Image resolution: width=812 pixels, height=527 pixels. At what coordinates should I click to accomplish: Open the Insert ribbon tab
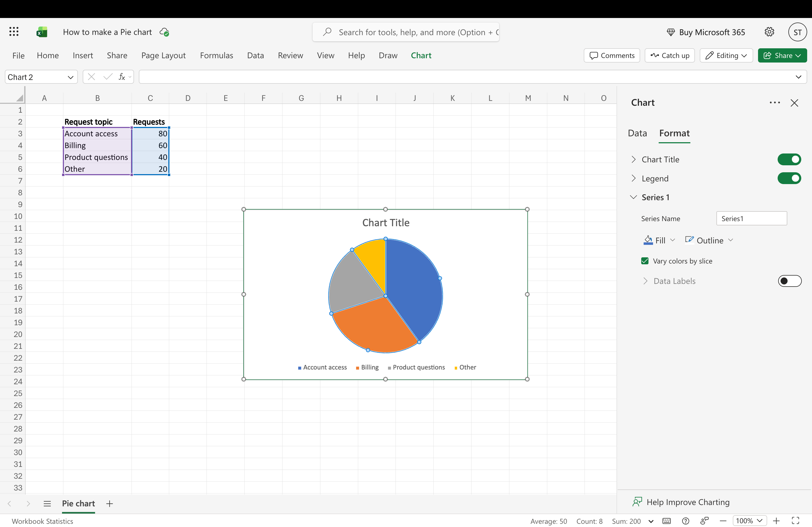click(82, 55)
